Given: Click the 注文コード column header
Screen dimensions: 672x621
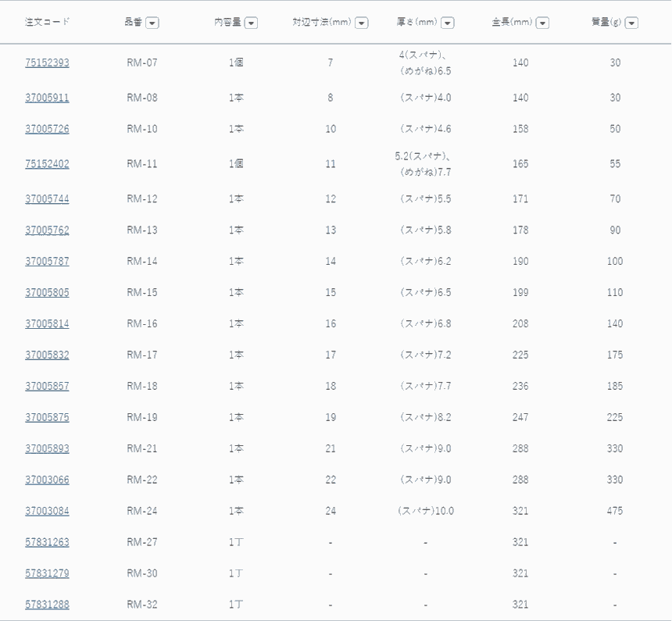Looking at the screenshot, I should point(47,22).
